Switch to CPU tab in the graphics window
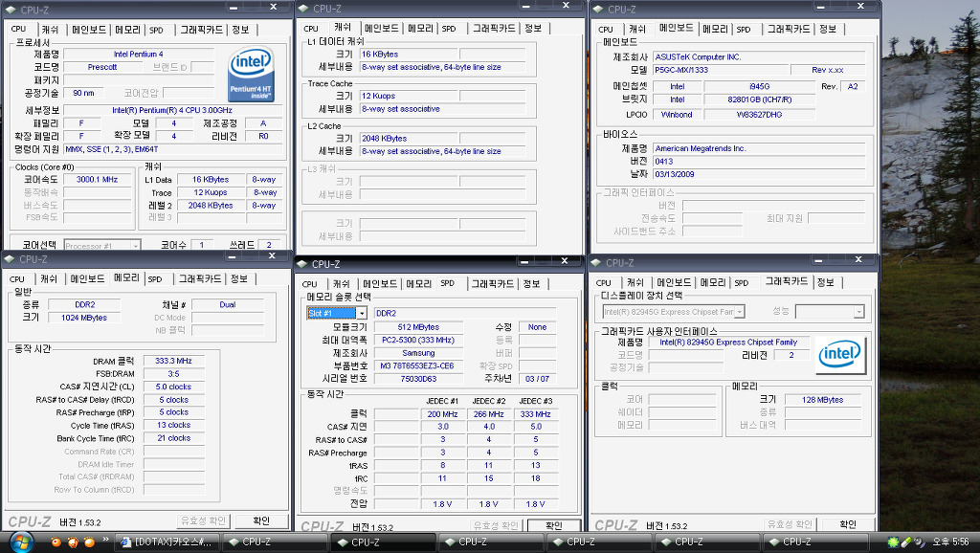Viewport: 980px width, 553px height. tap(604, 283)
